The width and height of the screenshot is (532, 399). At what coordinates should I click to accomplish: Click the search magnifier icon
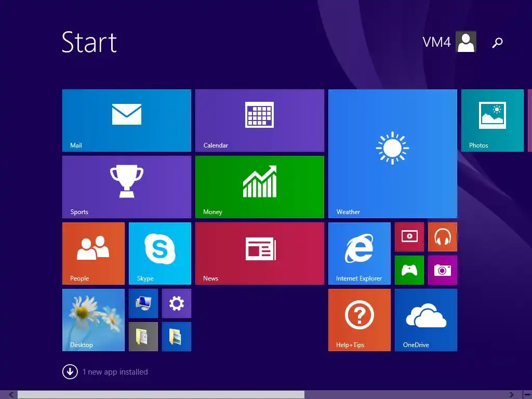pos(497,43)
